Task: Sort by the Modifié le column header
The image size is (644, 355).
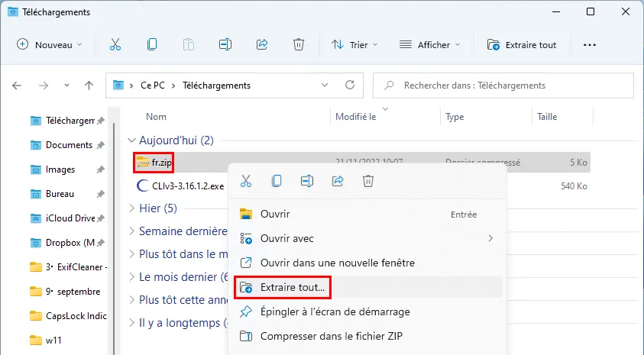Action: (356, 117)
